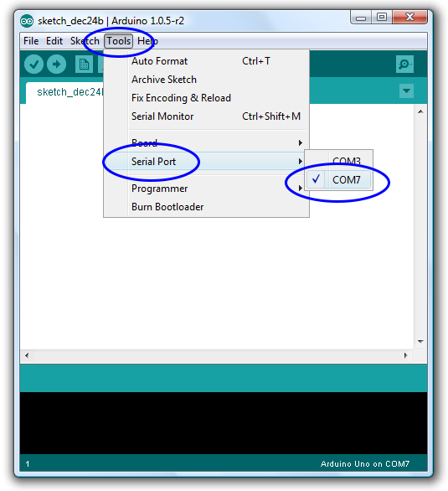This screenshot has height=491, width=448.
Task: Click the Arduino logo in title bar
Action: [x=27, y=21]
